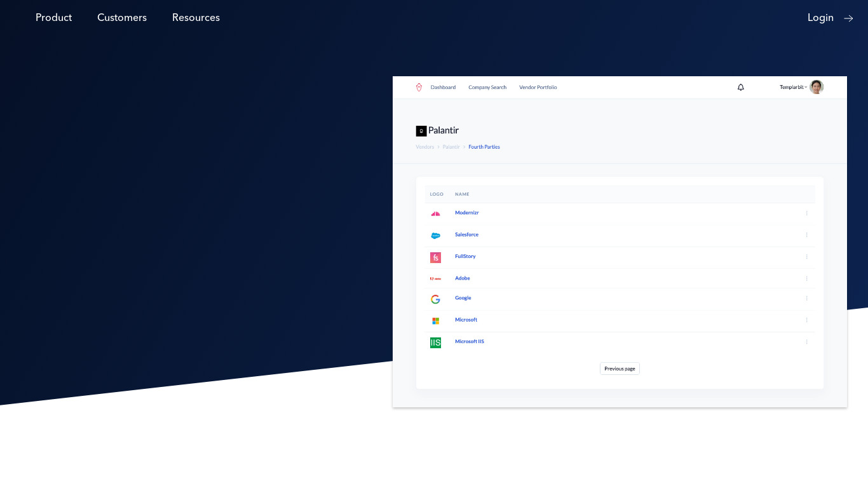Click the Previous page button
The width and height of the screenshot is (868, 488).
[x=620, y=369]
